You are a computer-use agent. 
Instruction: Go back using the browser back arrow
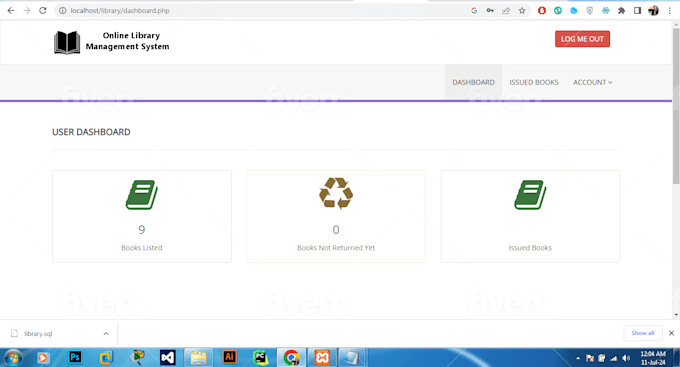11,10
